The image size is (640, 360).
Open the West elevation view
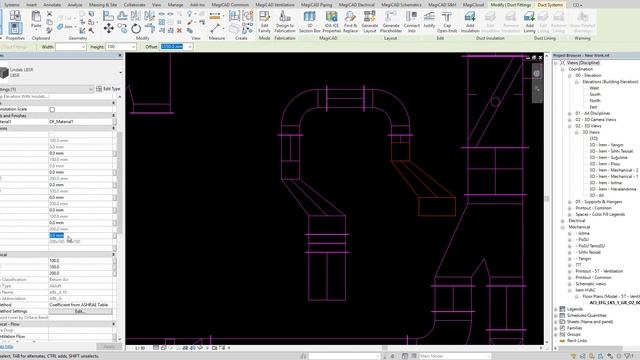594,88
